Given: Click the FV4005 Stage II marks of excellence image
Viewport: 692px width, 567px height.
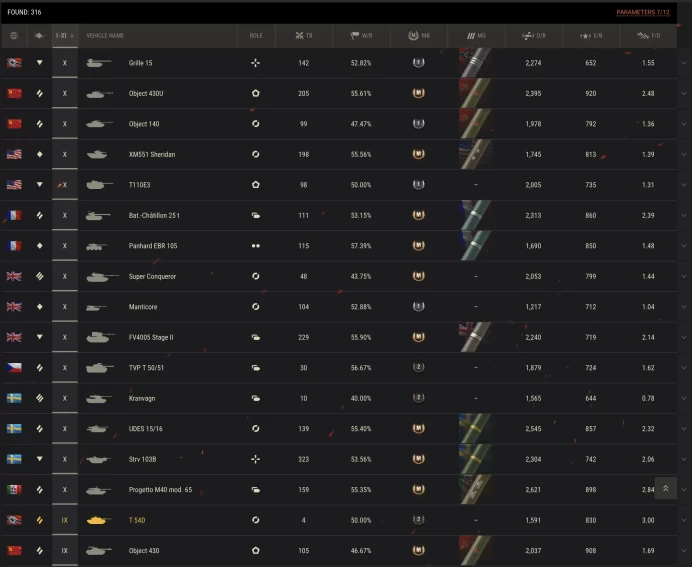Looking at the screenshot, I should pyautogui.click(x=475, y=337).
